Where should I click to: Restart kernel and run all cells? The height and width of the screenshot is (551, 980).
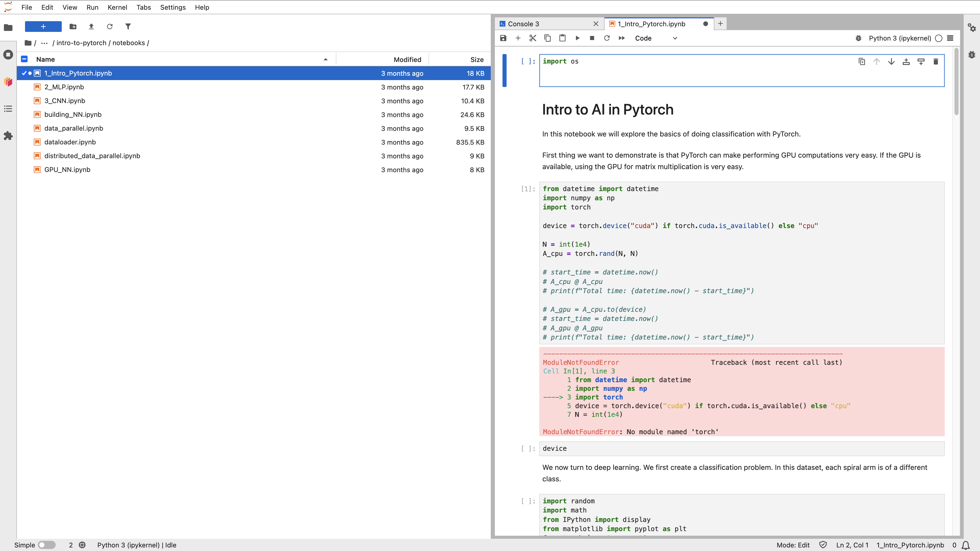coord(622,38)
